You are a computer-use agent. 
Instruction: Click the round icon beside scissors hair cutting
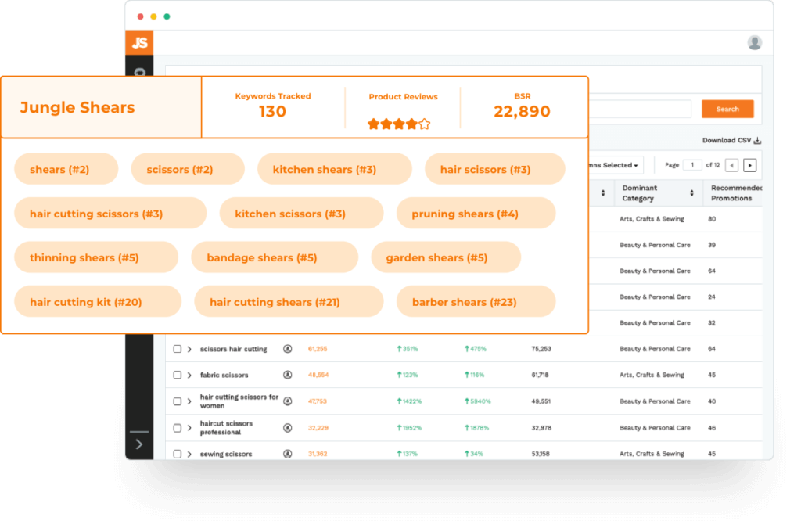288,349
